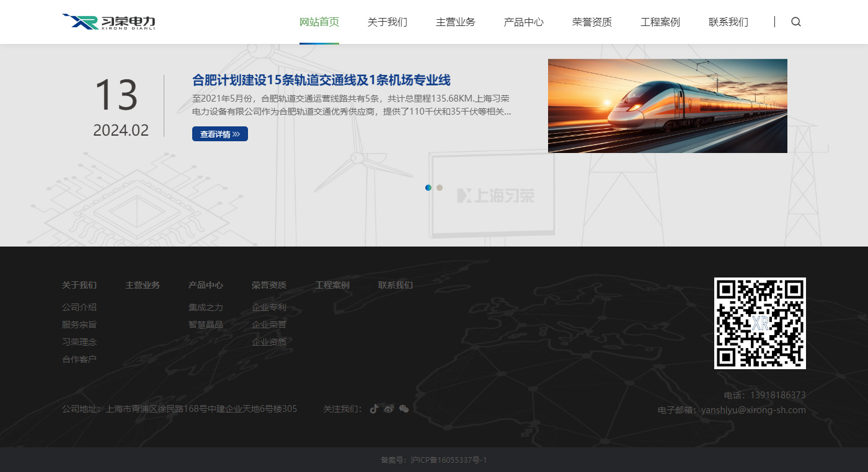Open the Weibo social icon
Image resolution: width=868 pixels, height=472 pixels.
(389, 409)
